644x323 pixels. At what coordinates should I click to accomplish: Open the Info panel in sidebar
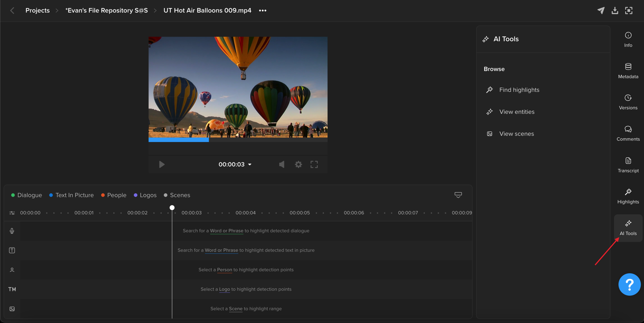pyautogui.click(x=628, y=40)
